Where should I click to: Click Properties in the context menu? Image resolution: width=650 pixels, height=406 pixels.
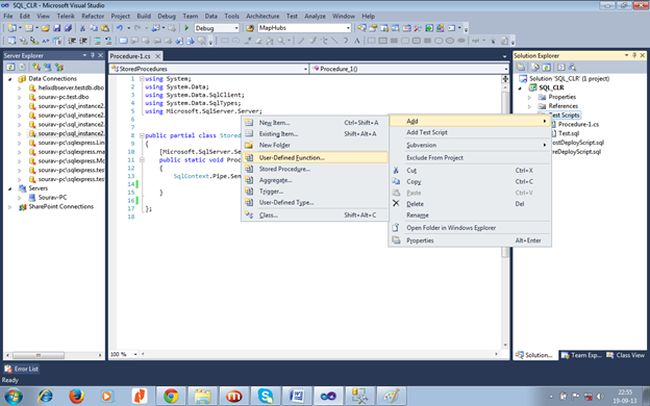pos(470,241)
